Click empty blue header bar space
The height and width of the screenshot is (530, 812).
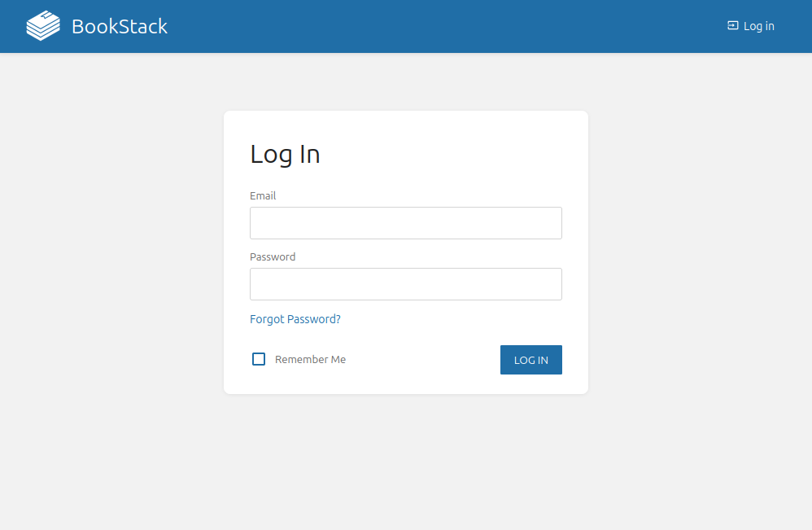(x=447, y=26)
